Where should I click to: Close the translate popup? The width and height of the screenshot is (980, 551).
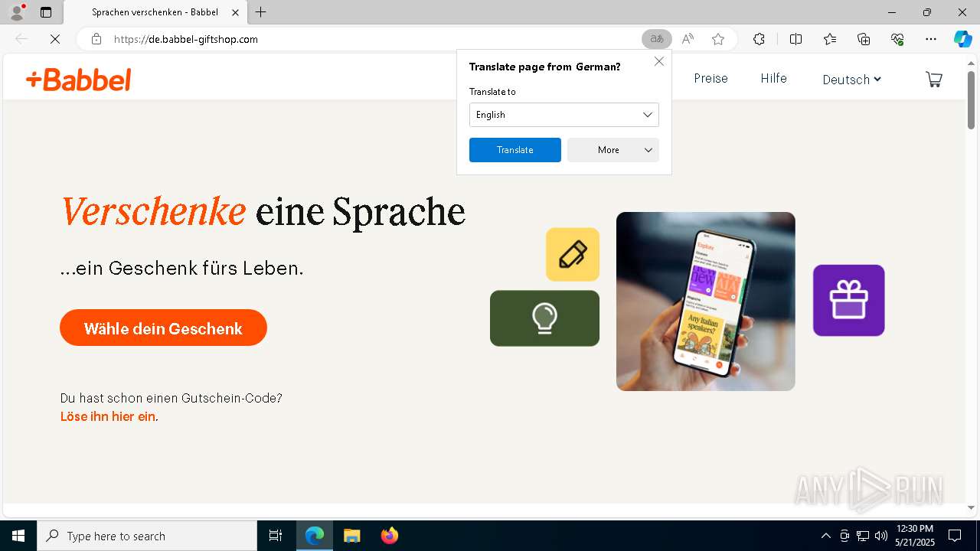[658, 61]
